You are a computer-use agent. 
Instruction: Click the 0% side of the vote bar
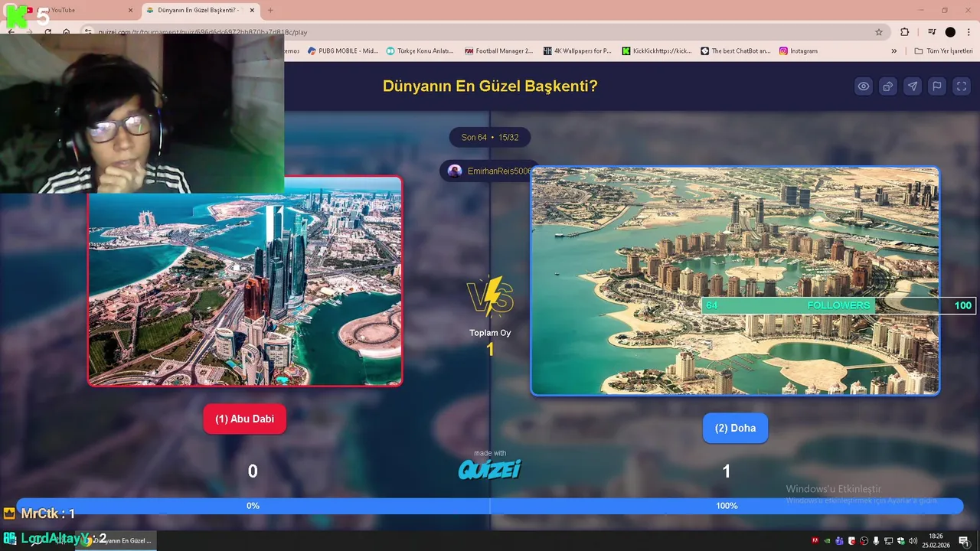pos(253,506)
